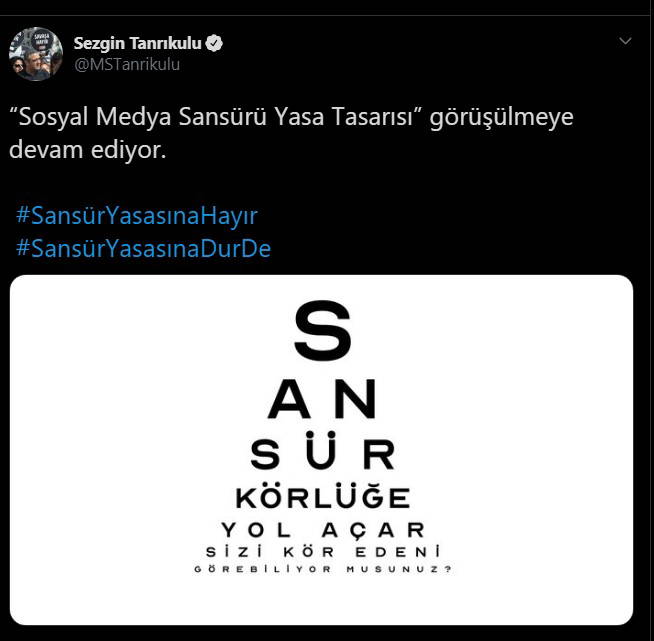Visit the @MSTanrikulu handle
Viewport: 654px width, 641px height.
click(x=127, y=65)
